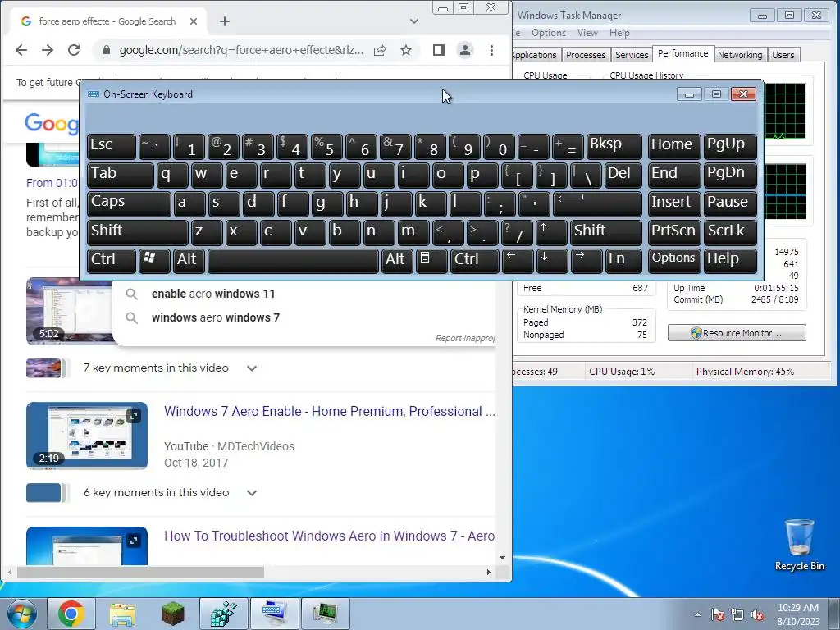
Task: Click Chrome horizontal scrollbar thumb
Action: pos(140,572)
